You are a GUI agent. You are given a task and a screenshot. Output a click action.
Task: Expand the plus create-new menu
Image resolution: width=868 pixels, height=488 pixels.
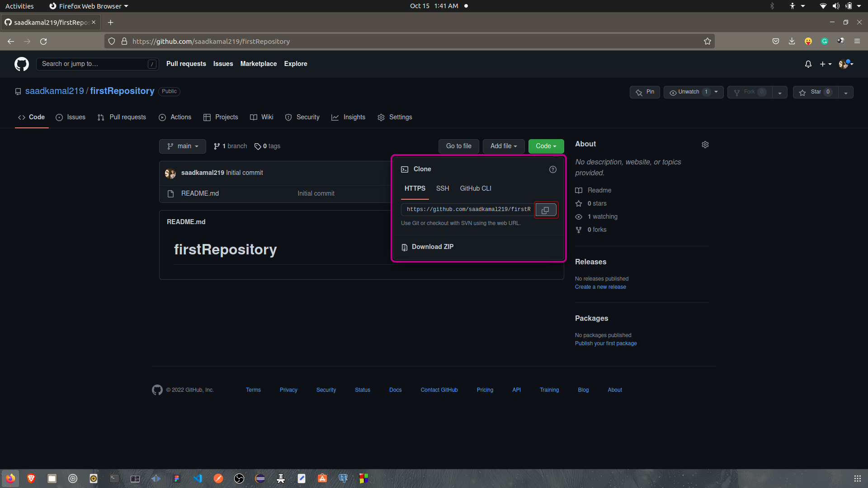click(x=825, y=64)
